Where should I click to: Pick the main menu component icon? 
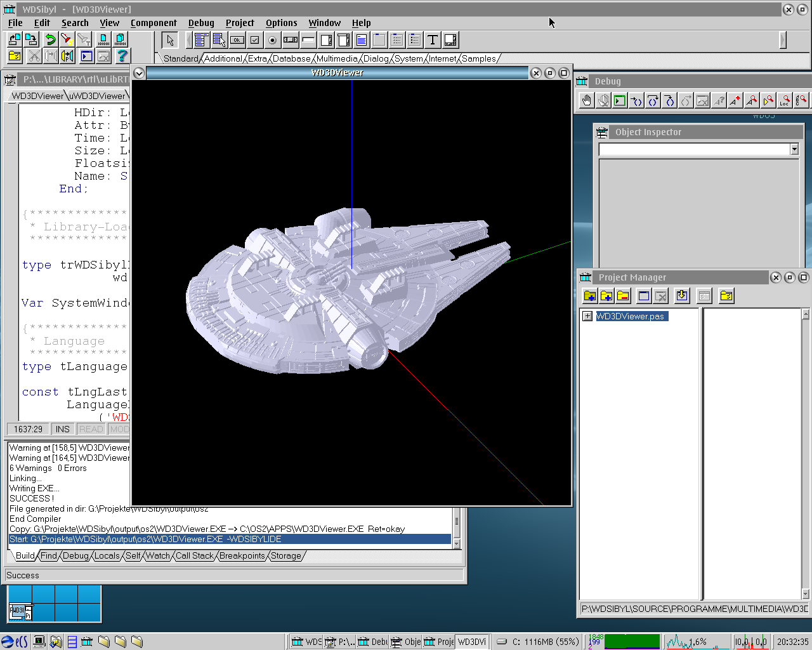(x=202, y=40)
